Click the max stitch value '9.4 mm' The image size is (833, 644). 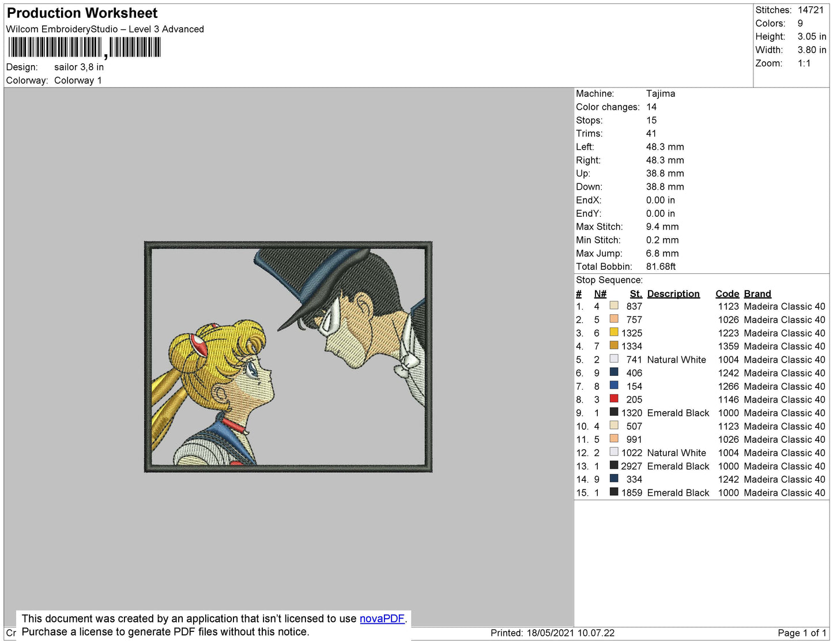pos(662,227)
